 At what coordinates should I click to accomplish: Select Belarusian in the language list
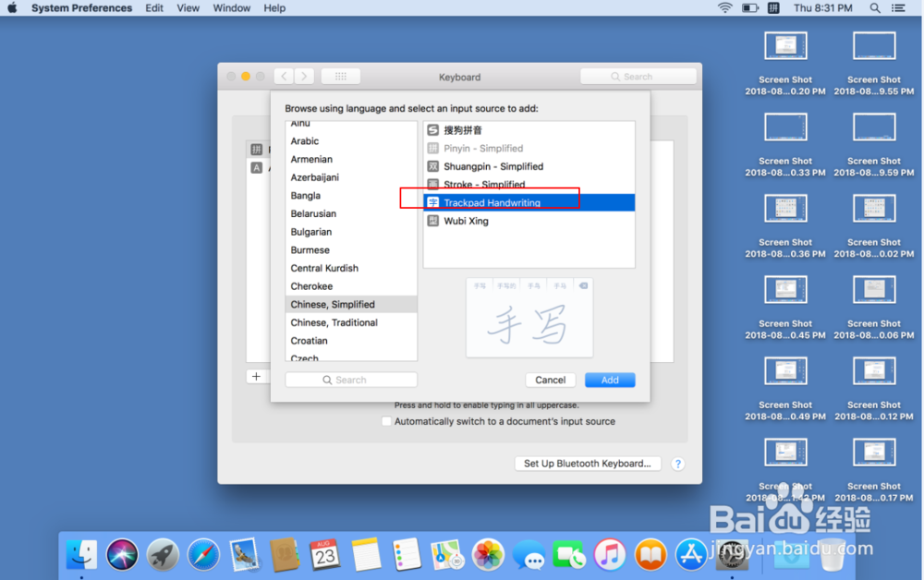[x=351, y=213]
